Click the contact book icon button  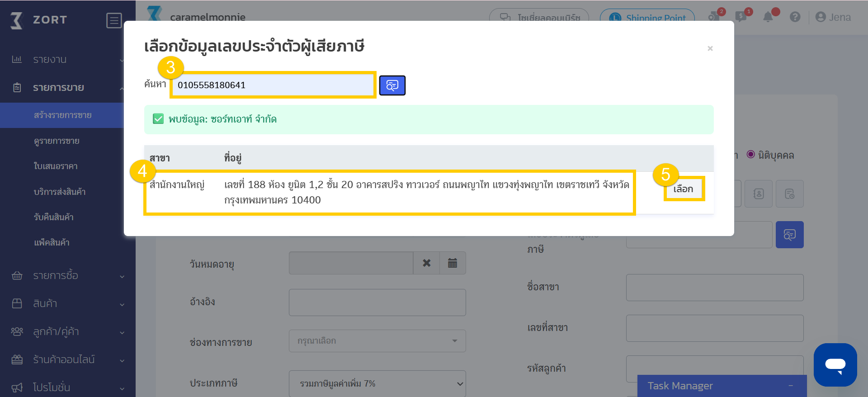(759, 194)
